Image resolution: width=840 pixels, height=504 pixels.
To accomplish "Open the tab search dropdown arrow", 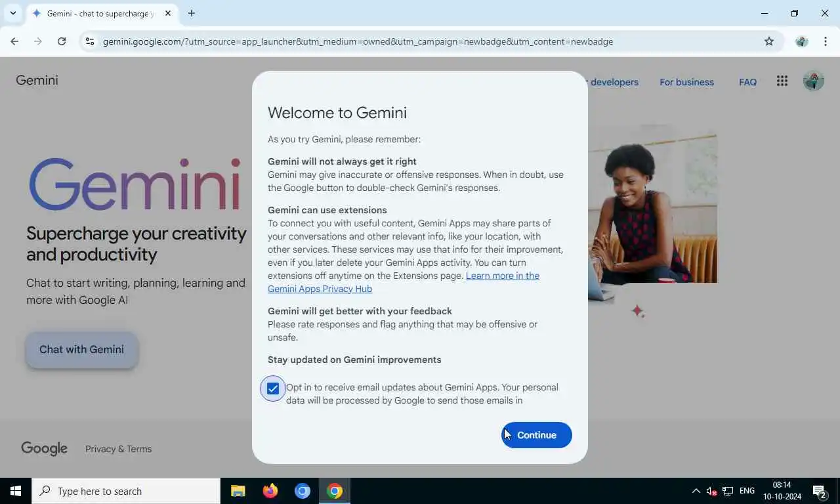I will (12, 13).
